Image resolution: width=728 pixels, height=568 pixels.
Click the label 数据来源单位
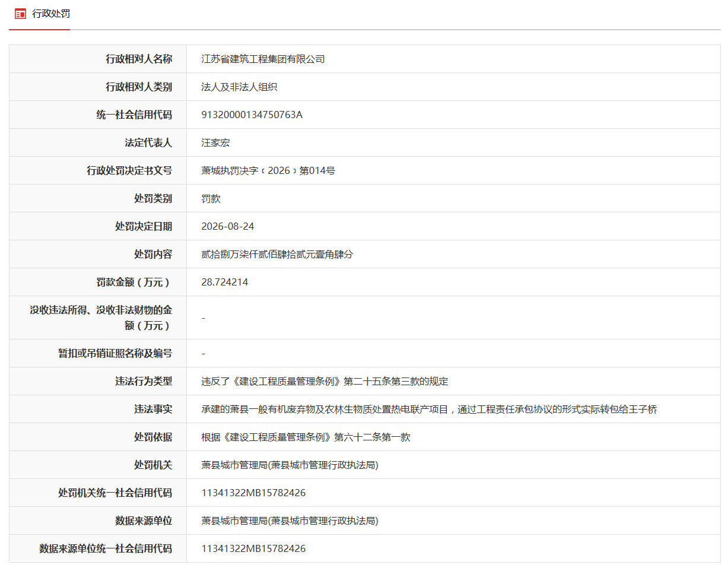pos(144,521)
